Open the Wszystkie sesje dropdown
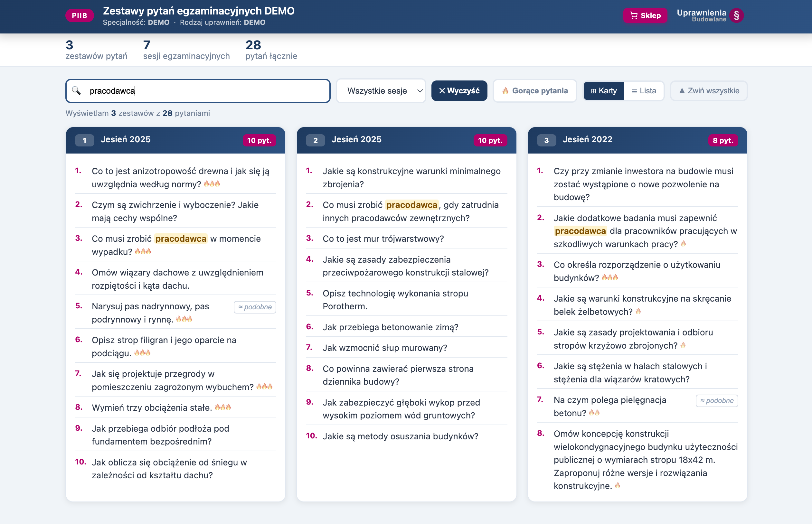This screenshot has width=812, height=524. click(381, 91)
